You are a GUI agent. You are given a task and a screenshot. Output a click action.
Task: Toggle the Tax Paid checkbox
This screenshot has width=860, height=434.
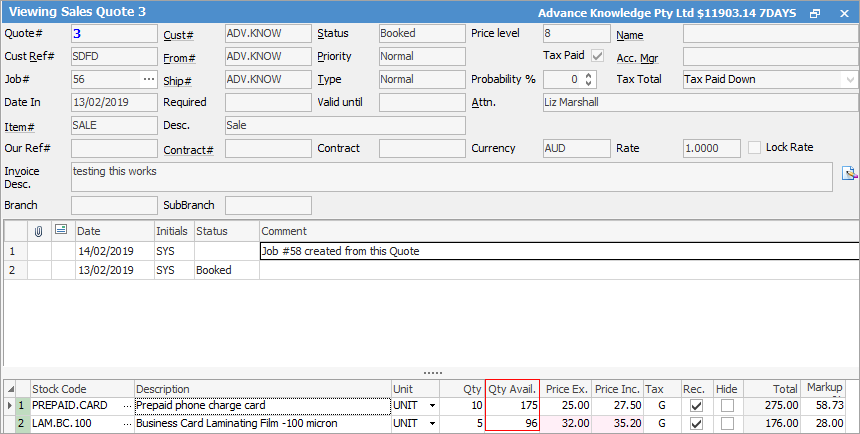pos(598,56)
